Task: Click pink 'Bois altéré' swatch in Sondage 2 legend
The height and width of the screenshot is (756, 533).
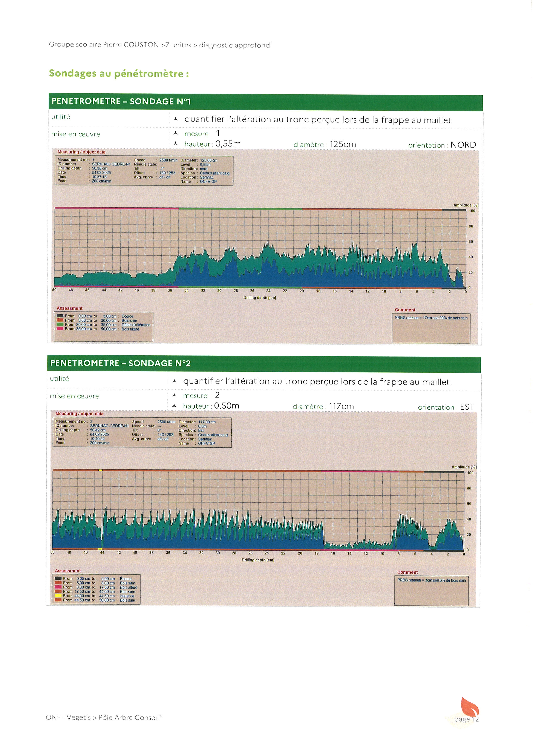Action: click(58, 587)
